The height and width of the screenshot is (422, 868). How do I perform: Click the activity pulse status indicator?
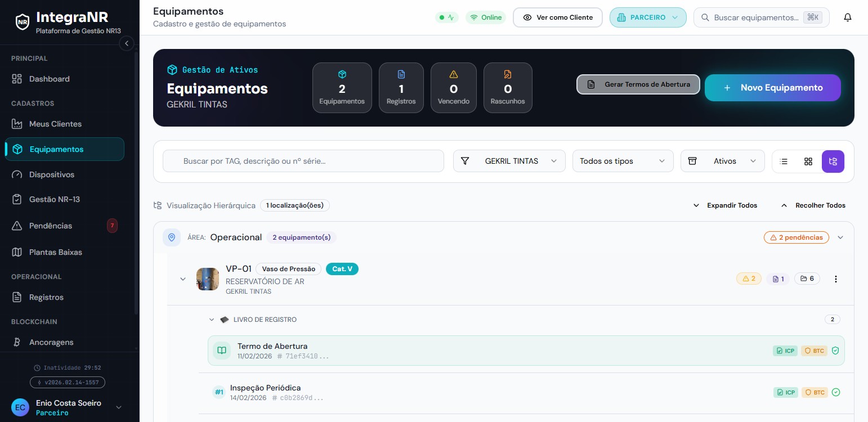(x=448, y=17)
